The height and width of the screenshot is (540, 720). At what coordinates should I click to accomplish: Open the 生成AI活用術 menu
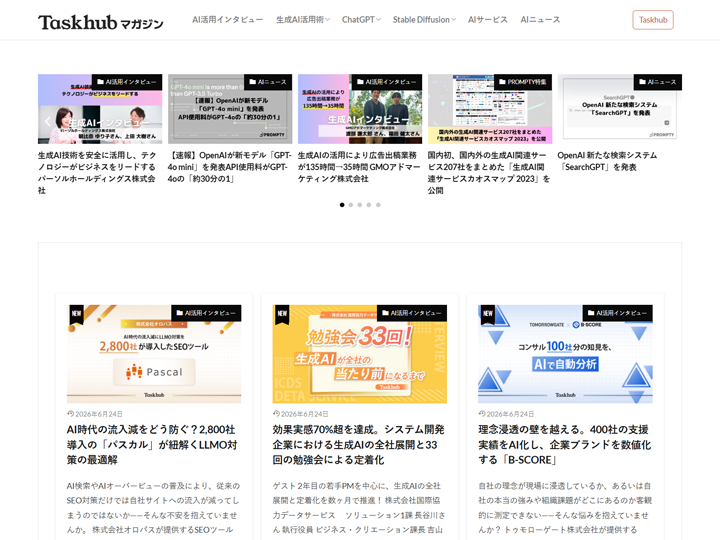[300, 20]
